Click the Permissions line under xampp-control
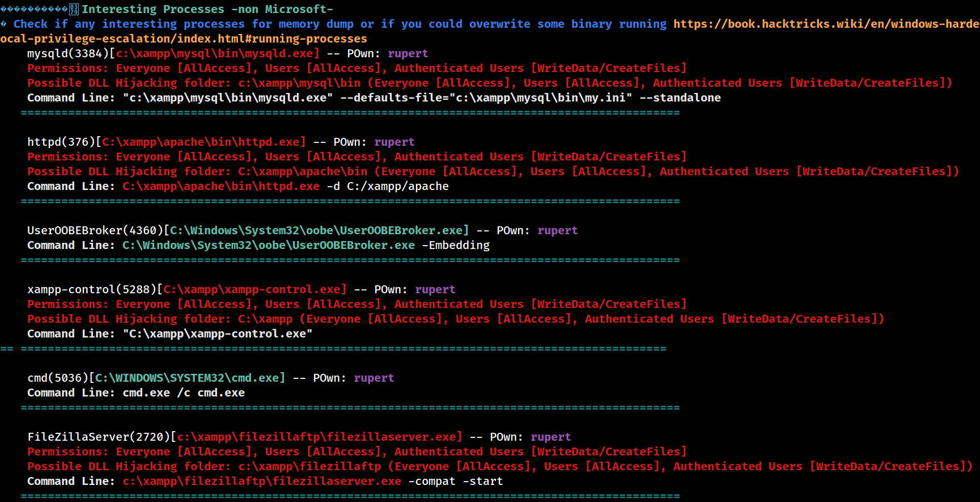Screen dimensions: 980x502 (357, 304)
